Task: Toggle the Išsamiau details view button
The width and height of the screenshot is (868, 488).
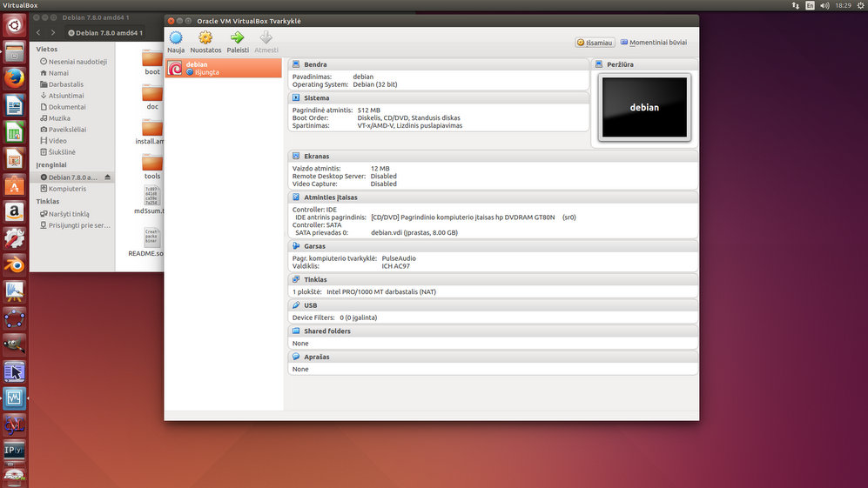Action: click(x=595, y=42)
